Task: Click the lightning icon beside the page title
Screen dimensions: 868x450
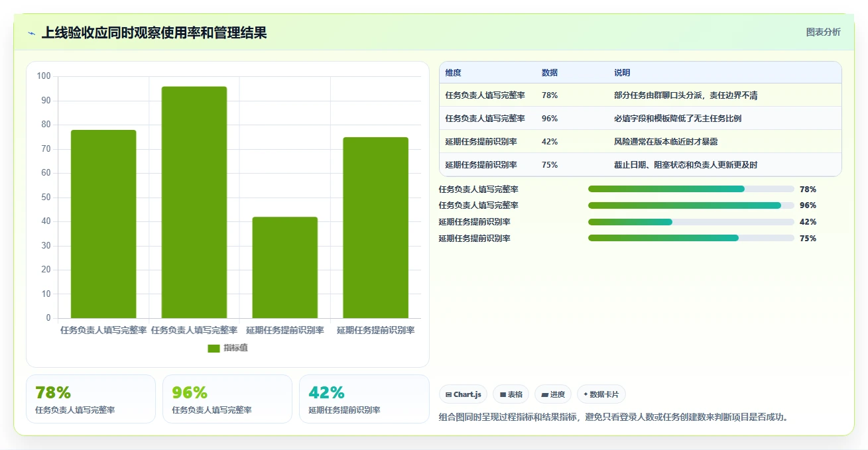Action: 31,33
